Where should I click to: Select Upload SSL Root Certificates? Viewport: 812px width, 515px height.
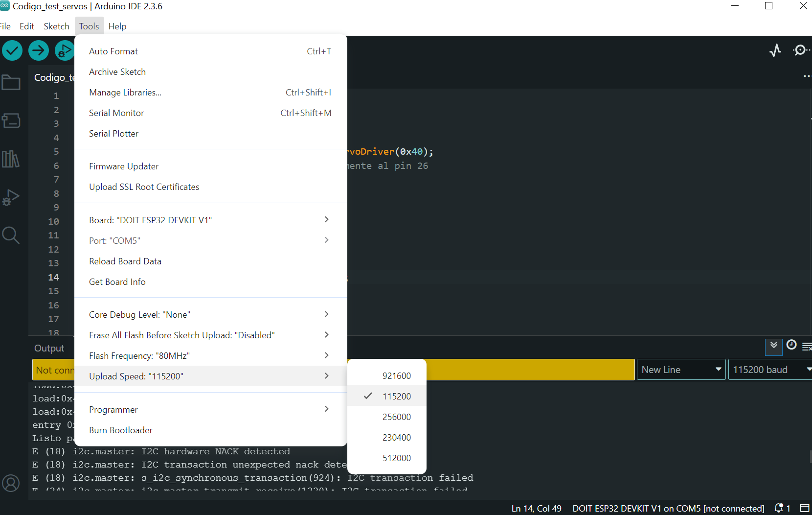(211, 187)
